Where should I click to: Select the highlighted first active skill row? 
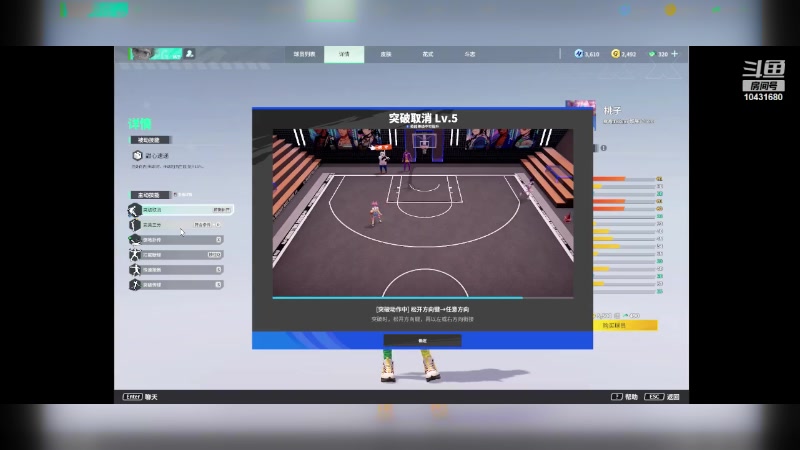click(x=181, y=210)
